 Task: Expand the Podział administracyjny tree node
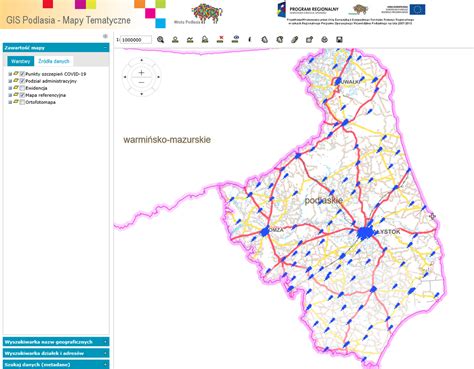pyautogui.click(x=10, y=81)
